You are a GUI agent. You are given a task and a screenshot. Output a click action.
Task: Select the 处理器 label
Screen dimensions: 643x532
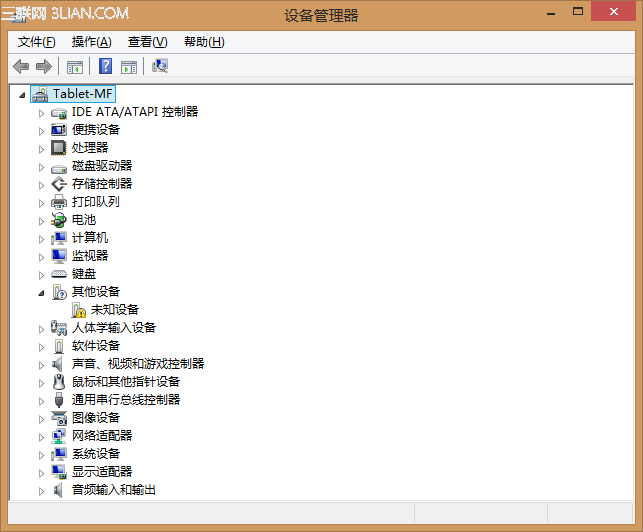[90, 148]
